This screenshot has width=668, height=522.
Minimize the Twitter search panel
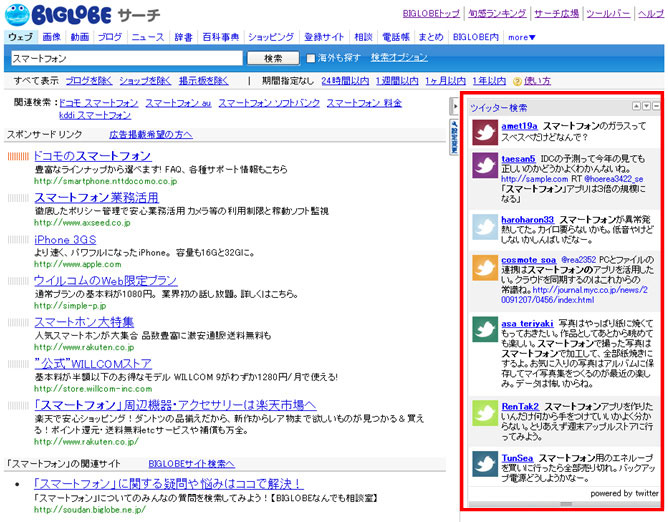point(656,106)
